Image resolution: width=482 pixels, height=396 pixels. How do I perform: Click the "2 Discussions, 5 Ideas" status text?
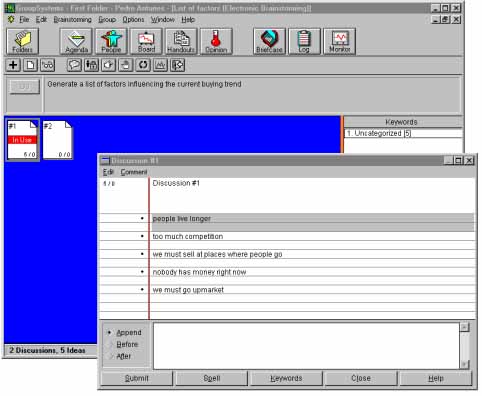point(47,350)
